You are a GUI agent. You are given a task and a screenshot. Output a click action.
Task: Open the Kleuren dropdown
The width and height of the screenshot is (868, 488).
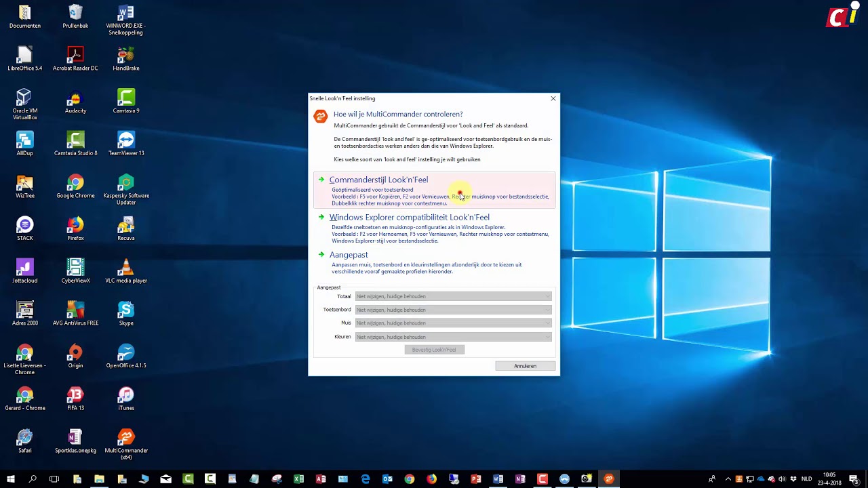(x=453, y=337)
